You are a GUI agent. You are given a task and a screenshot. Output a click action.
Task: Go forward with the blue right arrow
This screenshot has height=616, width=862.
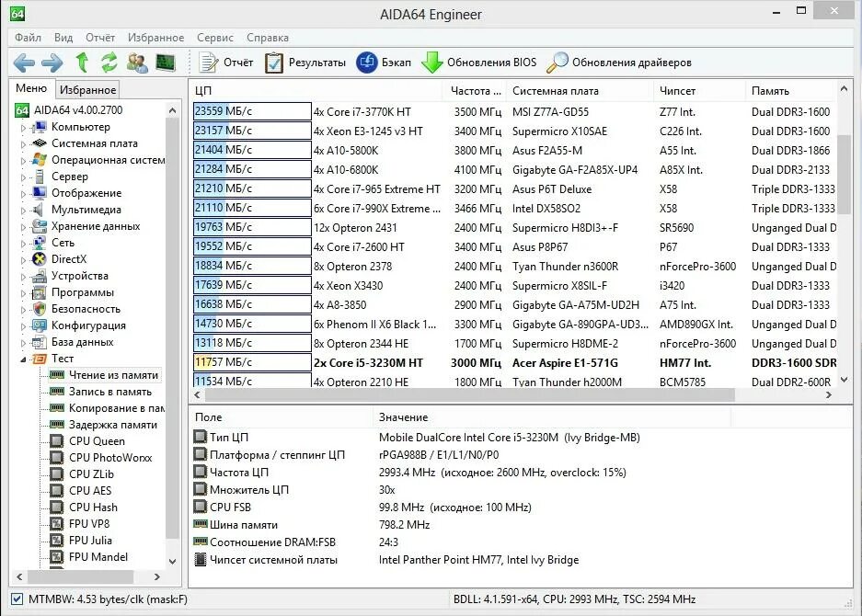tap(52, 63)
